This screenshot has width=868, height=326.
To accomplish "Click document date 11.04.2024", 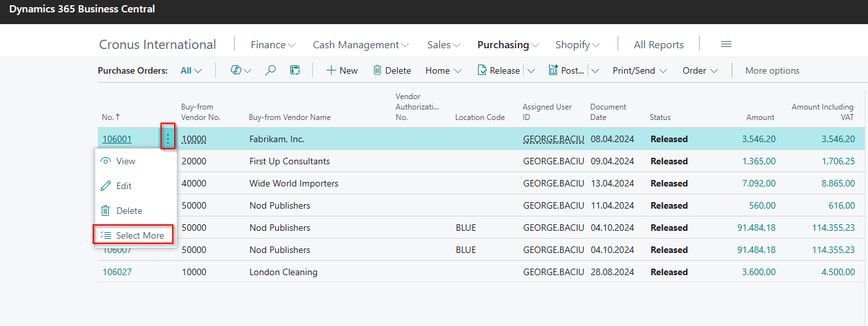I will (612, 205).
